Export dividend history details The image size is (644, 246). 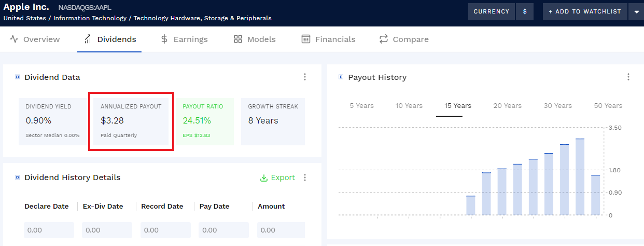click(x=277, y=177)
